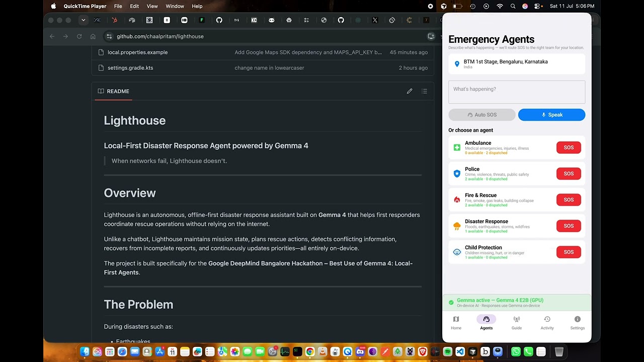Open the QuickTime Player menu

pyautogui.click(x=85, y=6)
